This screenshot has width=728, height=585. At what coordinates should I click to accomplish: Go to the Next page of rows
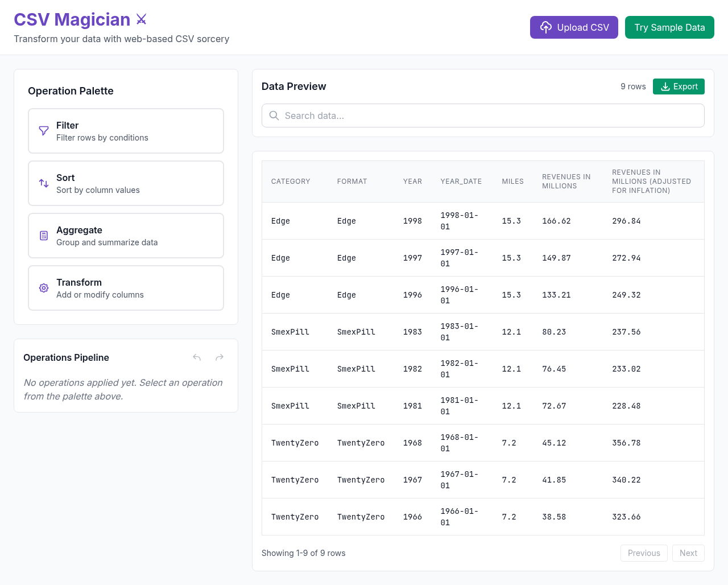click(688, 553)
